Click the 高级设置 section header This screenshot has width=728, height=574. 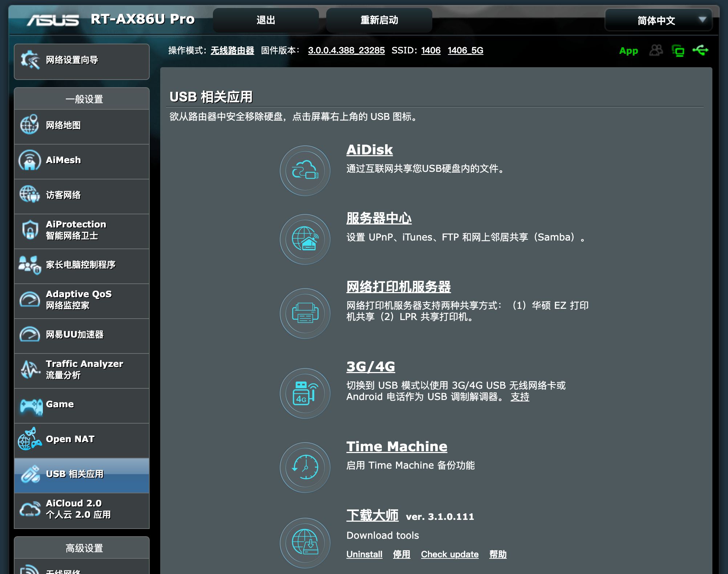(x=82, y=548)
